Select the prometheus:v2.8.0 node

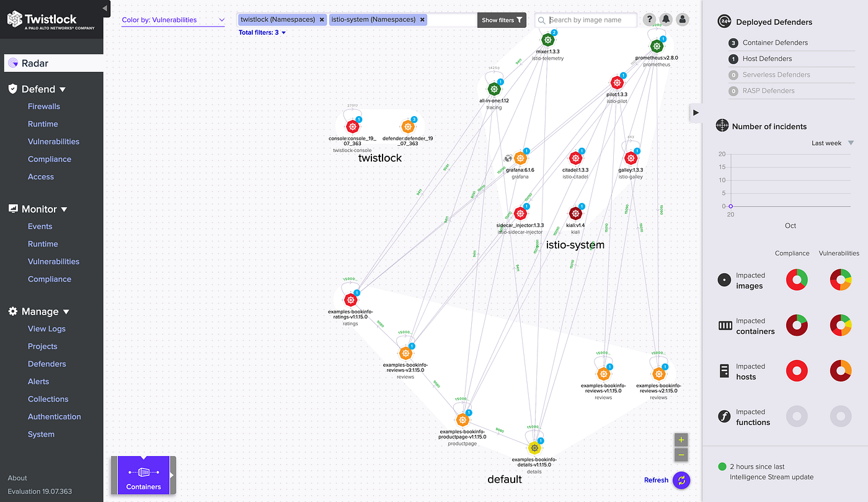[x=657, y=45]
